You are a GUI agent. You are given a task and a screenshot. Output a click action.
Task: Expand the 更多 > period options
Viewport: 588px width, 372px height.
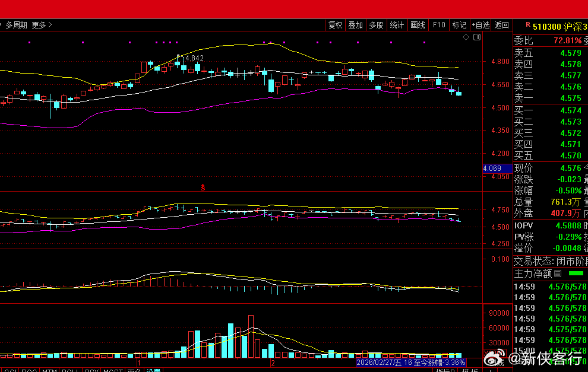click(42, 25)
